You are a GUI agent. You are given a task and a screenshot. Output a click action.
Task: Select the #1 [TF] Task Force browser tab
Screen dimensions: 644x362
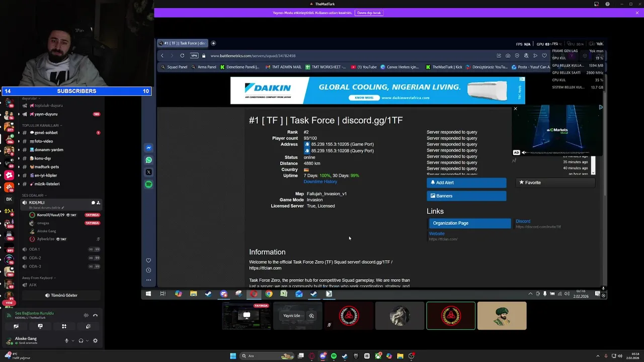point(182,43)
